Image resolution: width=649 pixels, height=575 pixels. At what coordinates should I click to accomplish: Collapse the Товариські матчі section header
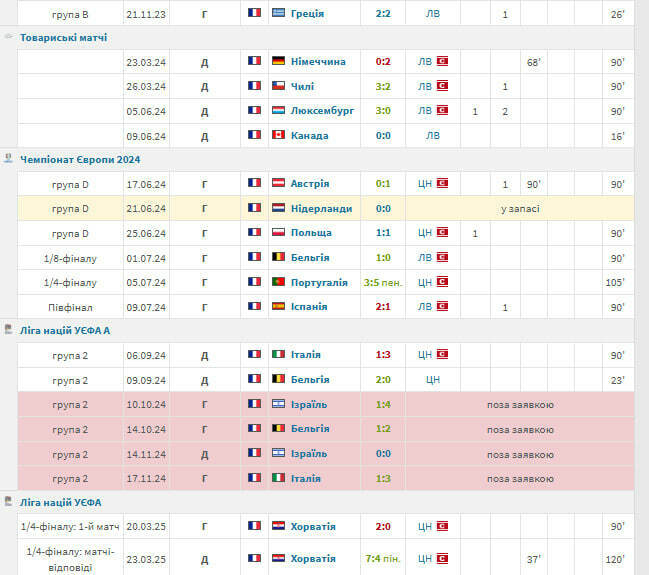64,37
